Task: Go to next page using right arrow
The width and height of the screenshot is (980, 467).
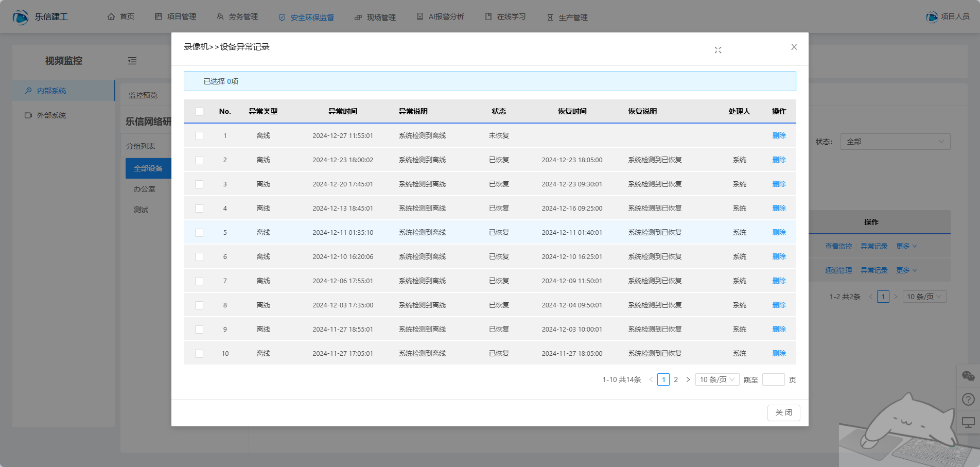Action: (x=688, y=379)
